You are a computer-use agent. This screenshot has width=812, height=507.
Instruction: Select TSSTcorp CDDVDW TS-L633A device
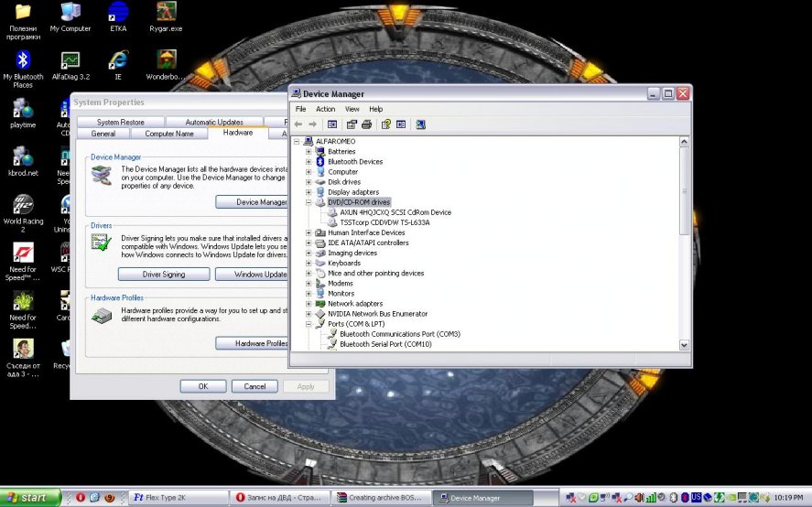point(384,222)
